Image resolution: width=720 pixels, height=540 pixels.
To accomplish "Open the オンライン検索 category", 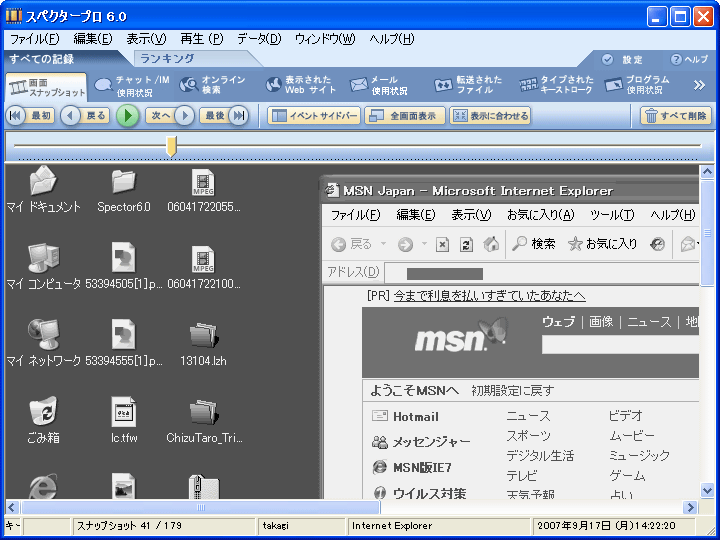I will [x=213, y=85].
